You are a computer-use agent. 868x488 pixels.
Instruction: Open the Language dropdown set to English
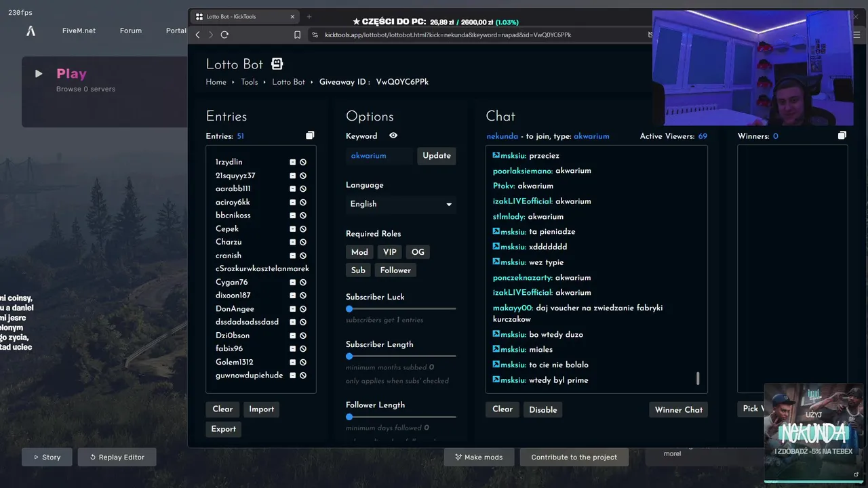pyautogui.click(x=401, y=204)
